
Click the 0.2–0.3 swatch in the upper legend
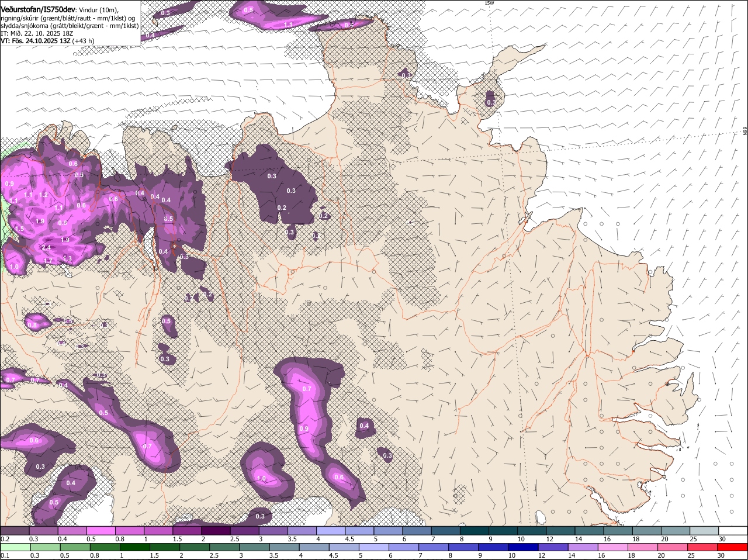pos(15,531)
